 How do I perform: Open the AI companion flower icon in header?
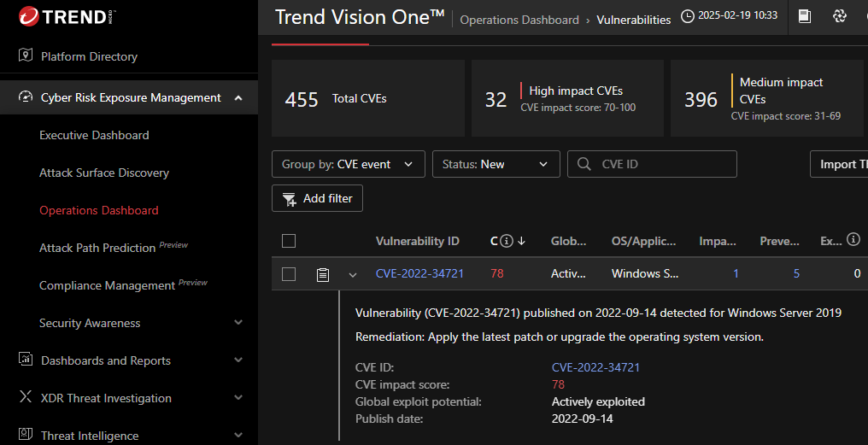(839, 16)
